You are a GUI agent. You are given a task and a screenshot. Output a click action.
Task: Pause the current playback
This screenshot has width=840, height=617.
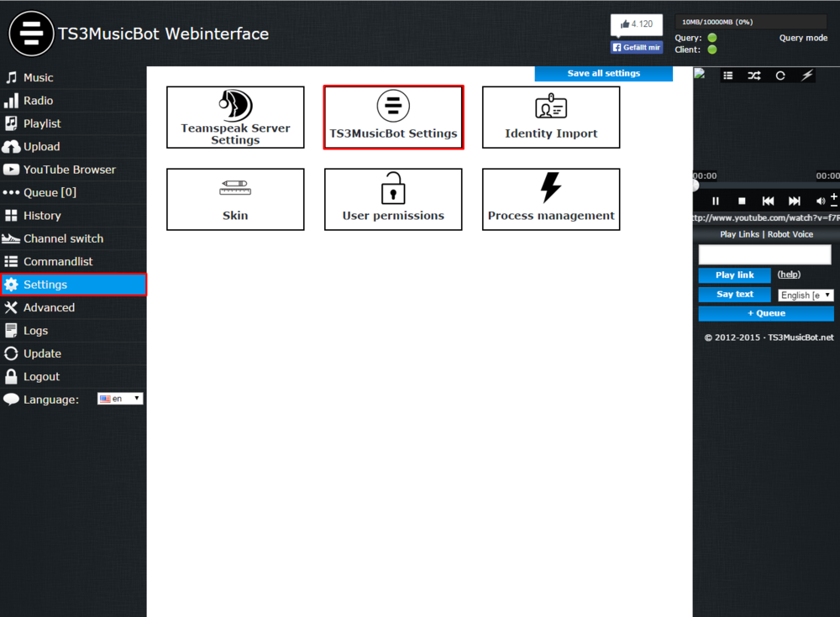coord(716,201)
